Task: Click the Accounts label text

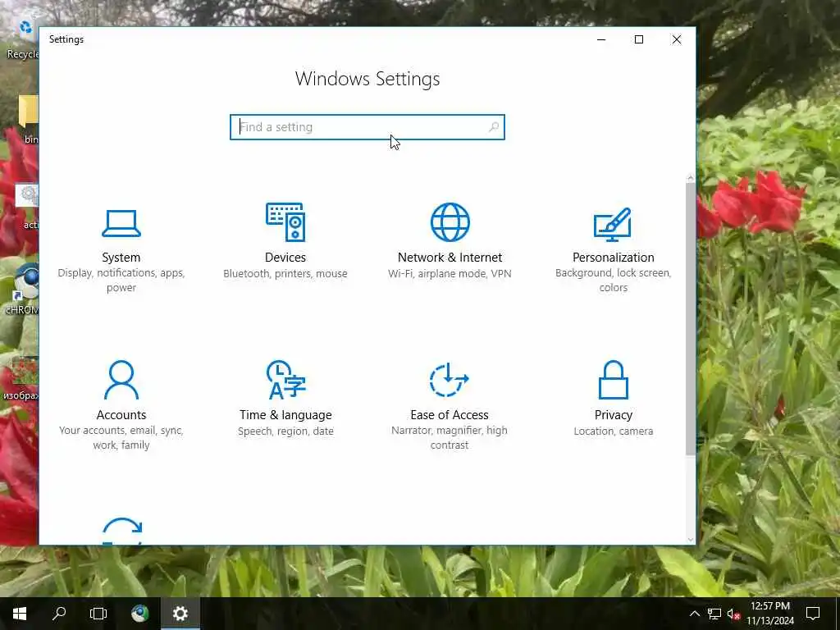Action: point(121,414)
